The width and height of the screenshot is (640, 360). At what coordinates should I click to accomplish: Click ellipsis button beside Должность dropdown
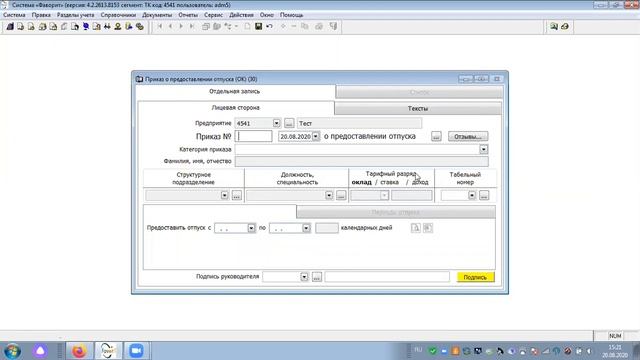[341, 196]
